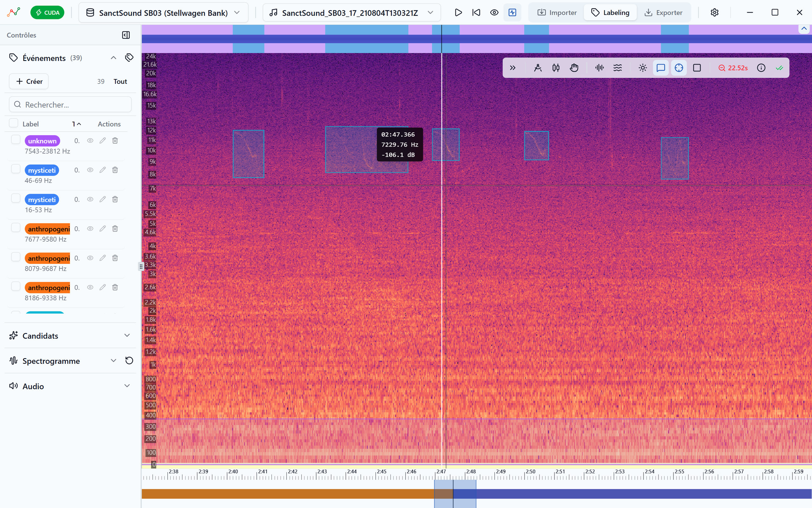Reset spectrogram settings with circular arrow
812x508 pixels.
click(x=129, y=360)
